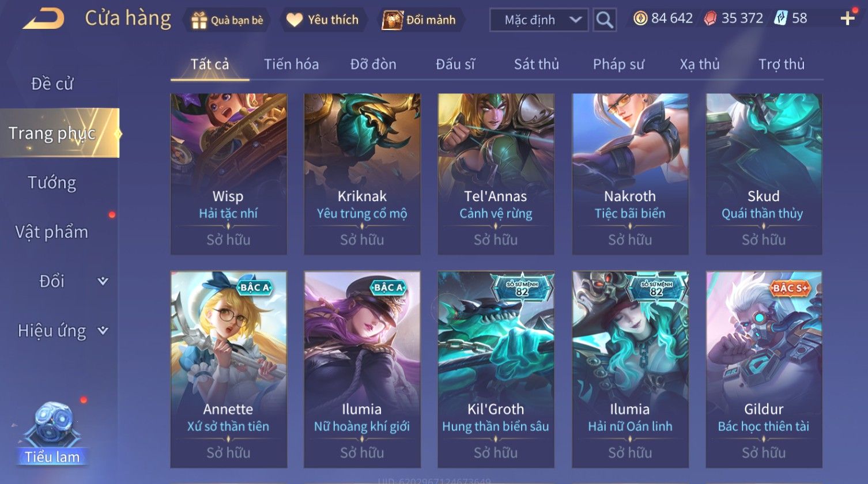Open the search magnifier icon
The width and height of the screenshot is (868, 484).
point(605,20)
